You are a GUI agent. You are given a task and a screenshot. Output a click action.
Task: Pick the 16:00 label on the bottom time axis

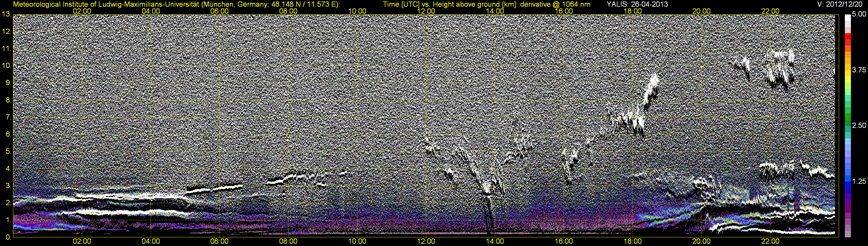pyautogui.click(x=564, y=242)
